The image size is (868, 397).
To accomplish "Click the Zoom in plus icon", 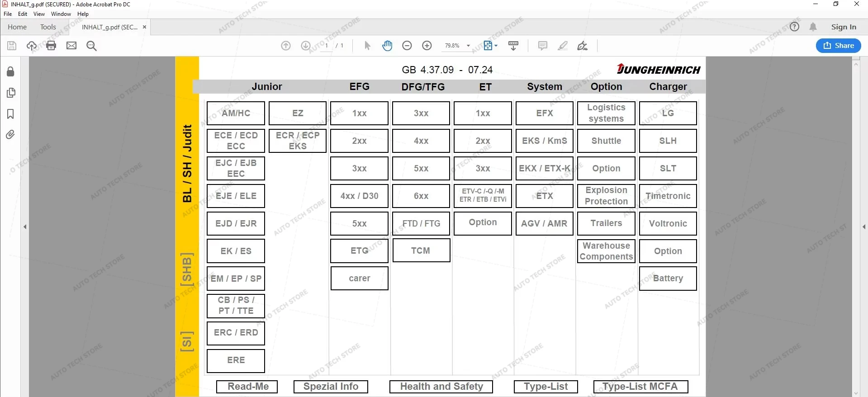I will pos(427,46).
